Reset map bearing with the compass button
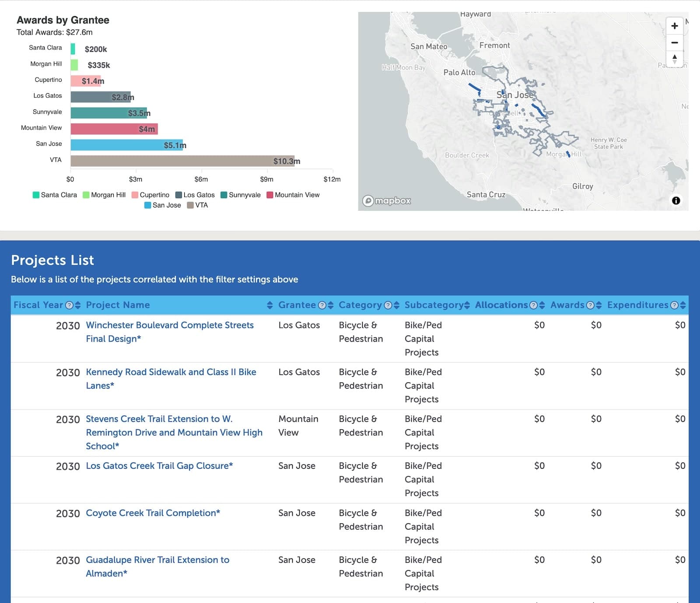Viewport: 700px width, 603px height. coord(674,59)
